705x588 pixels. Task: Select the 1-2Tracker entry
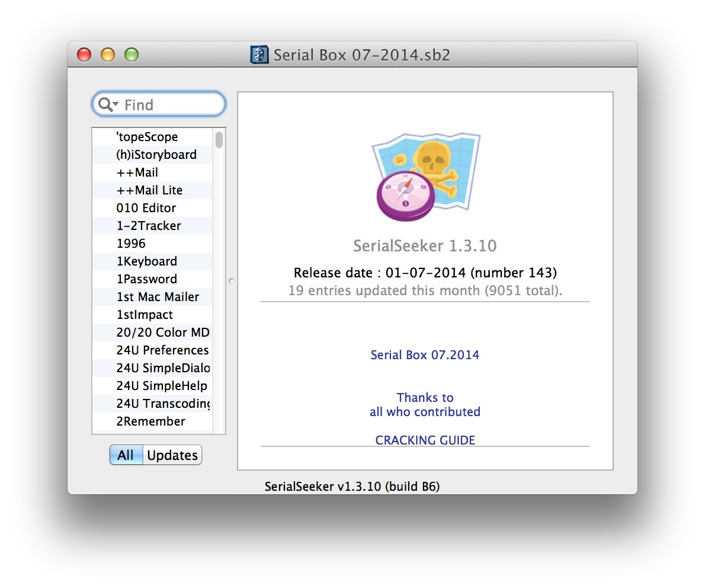(152, 226)
